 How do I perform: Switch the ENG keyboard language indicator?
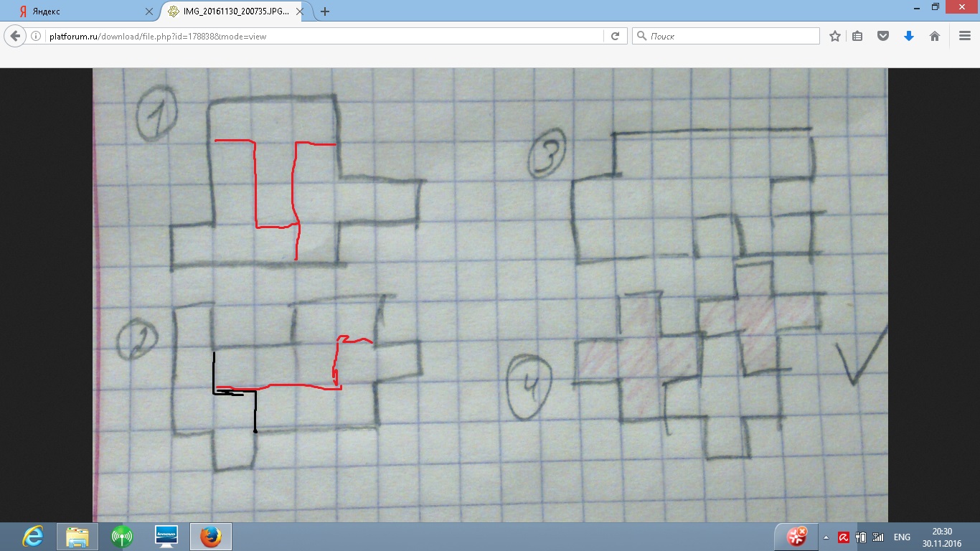[x=902, y=537]
